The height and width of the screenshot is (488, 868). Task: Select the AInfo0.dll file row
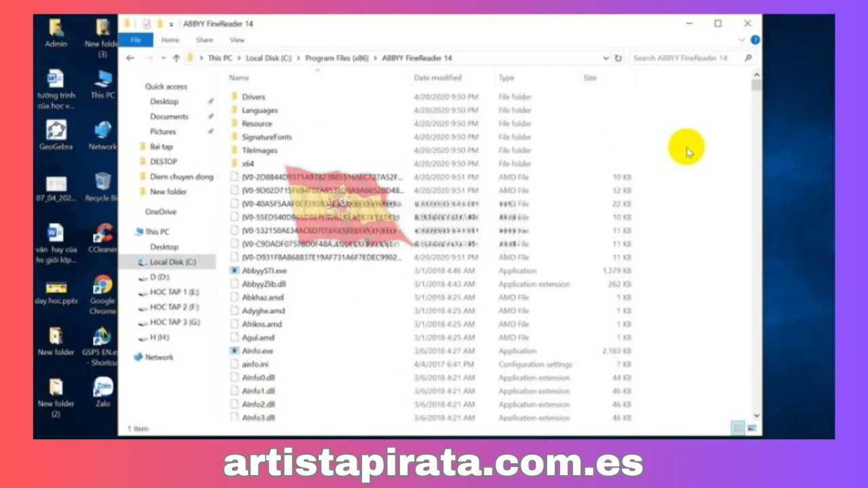(258, 378)
